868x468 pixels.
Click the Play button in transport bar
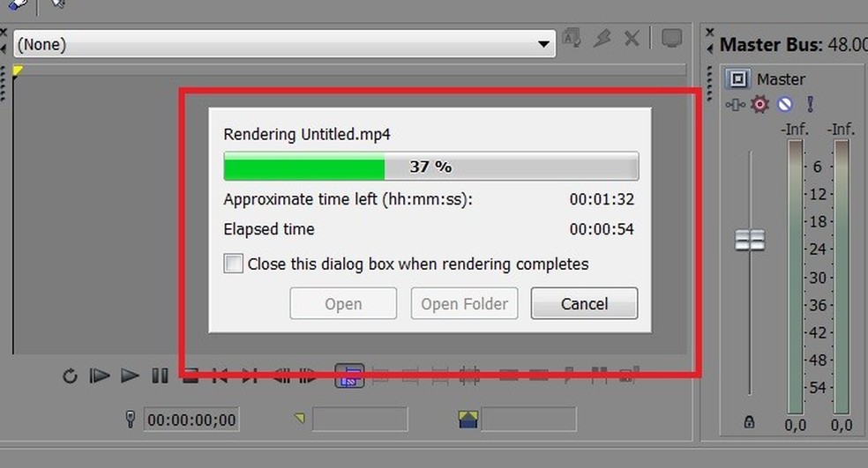[x=130, y=376]
